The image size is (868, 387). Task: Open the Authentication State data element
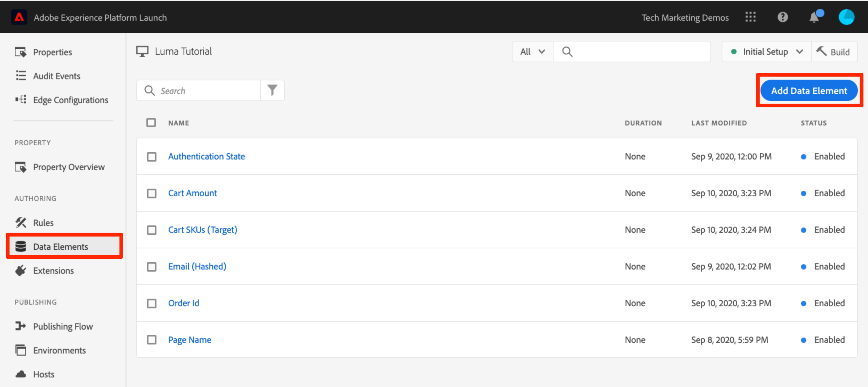[206, 157]
